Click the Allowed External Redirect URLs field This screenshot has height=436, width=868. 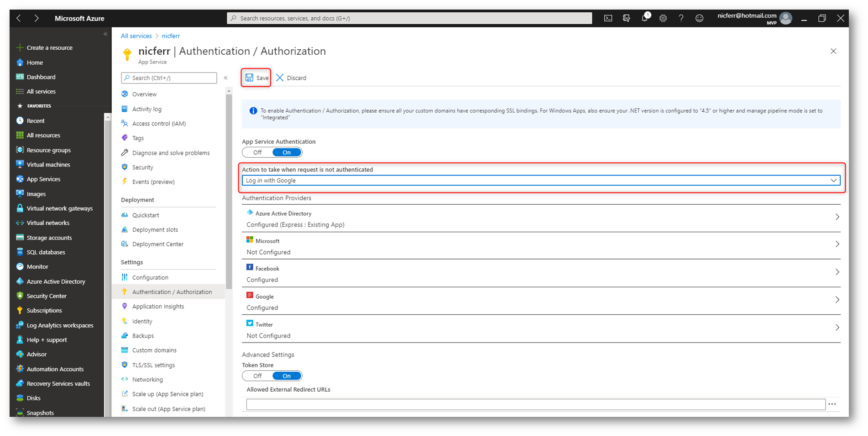[536, 404]
